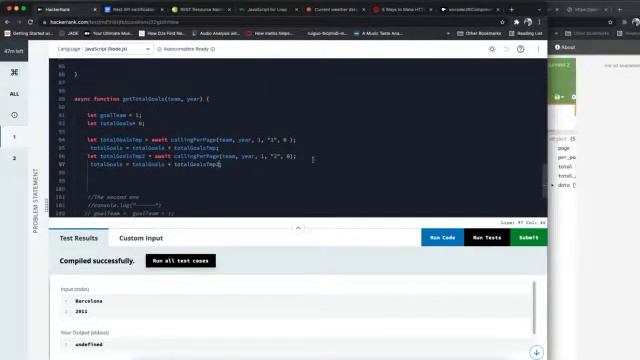Click the Run Tests button
The image size is (640, 360).
(487, 238)
